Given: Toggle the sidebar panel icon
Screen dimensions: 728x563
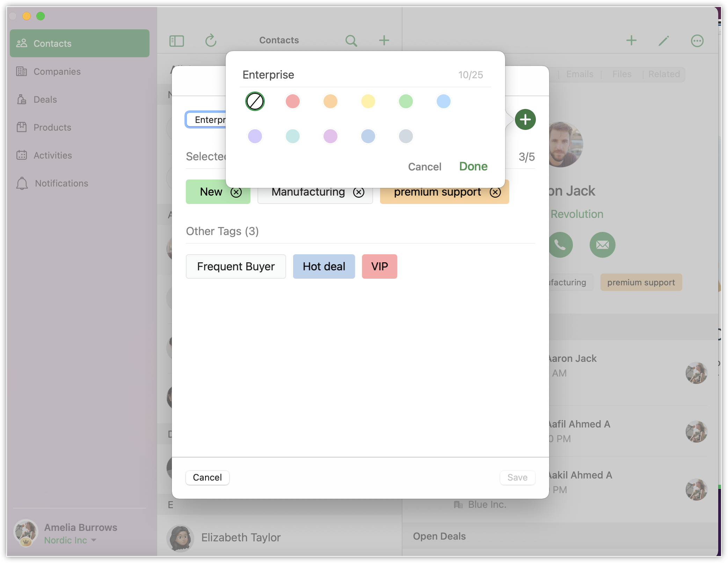Looking at the screenshot, I should [x=177, y=41].
